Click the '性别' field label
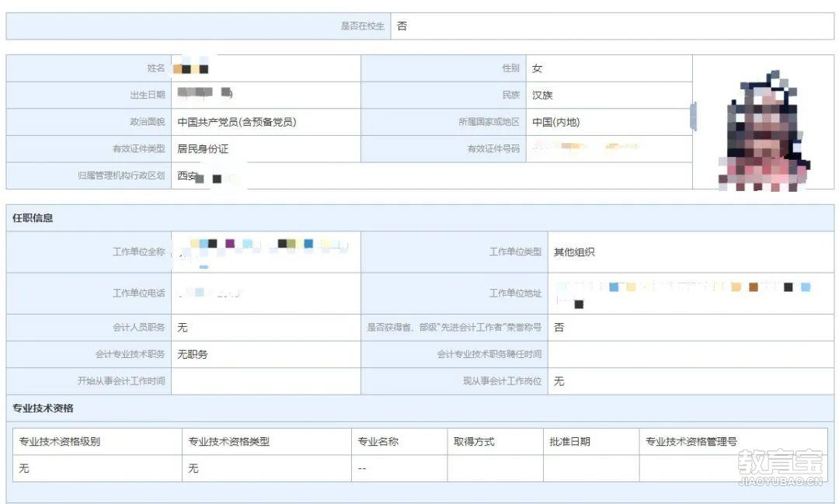839x504 pixels. tap(511, 68)
